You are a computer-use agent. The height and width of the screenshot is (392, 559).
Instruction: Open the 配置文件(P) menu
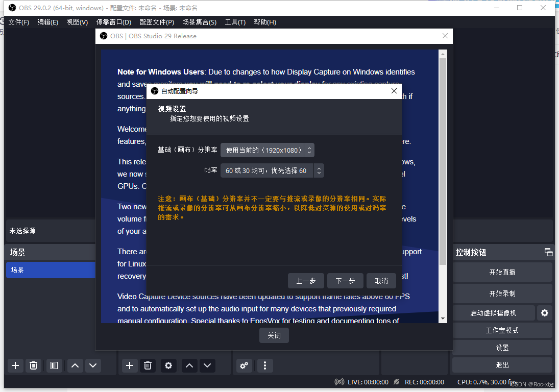pyautogui.click(x=157, y=22)
